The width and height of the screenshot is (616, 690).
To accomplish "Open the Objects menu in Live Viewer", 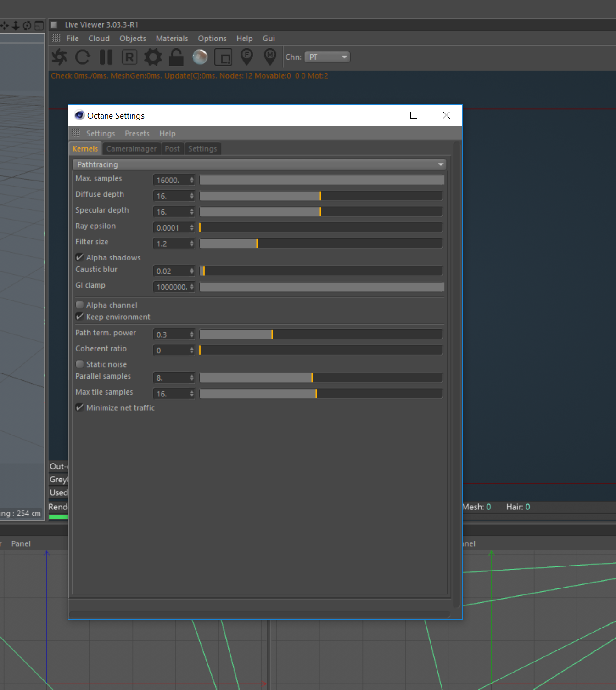I will coord(133,39).
